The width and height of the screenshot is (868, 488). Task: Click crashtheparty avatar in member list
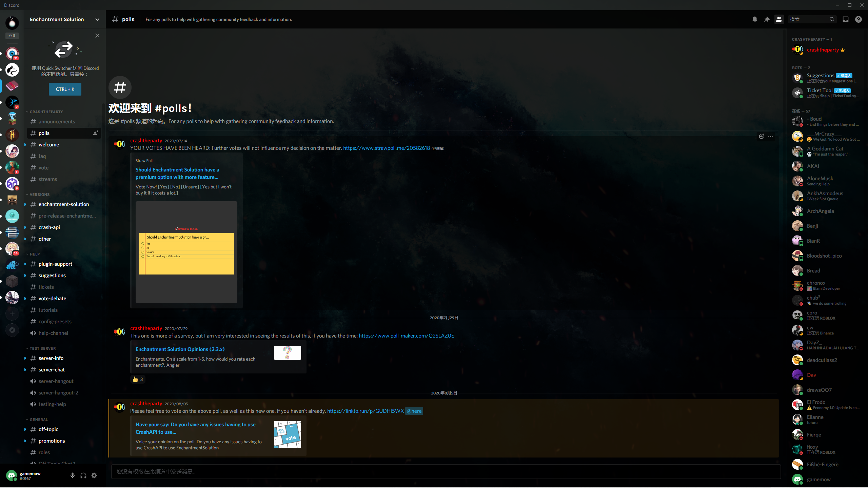coord(797,50)
